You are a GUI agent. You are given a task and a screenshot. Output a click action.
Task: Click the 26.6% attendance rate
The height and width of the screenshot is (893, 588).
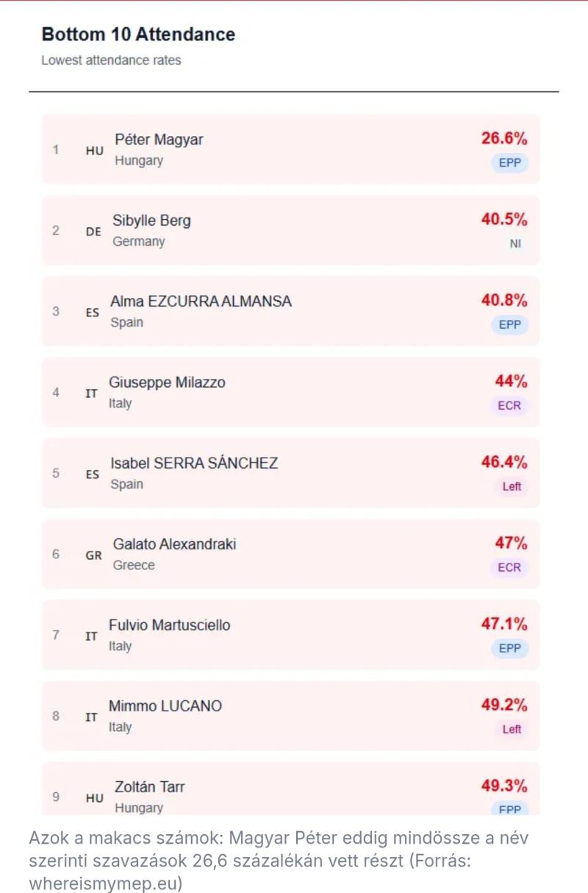pyautogui.click(x=504, y=138)
